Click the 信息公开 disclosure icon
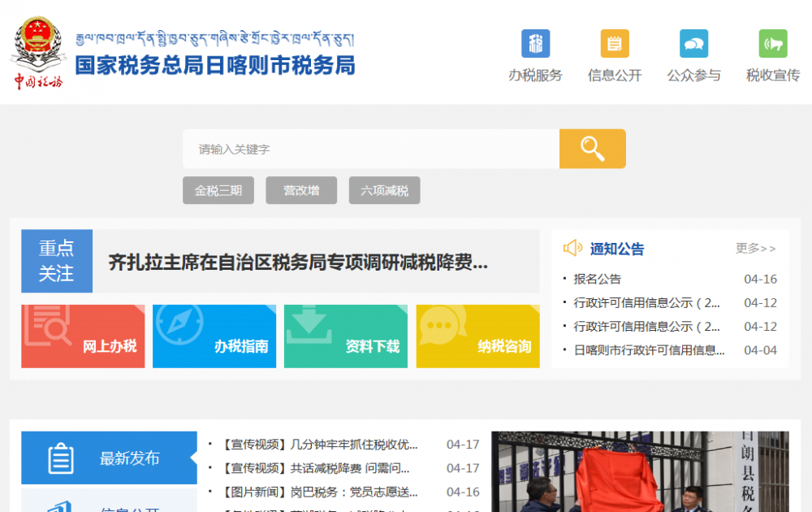The height and width of the screenshot is (512, 812). (614, 43)
